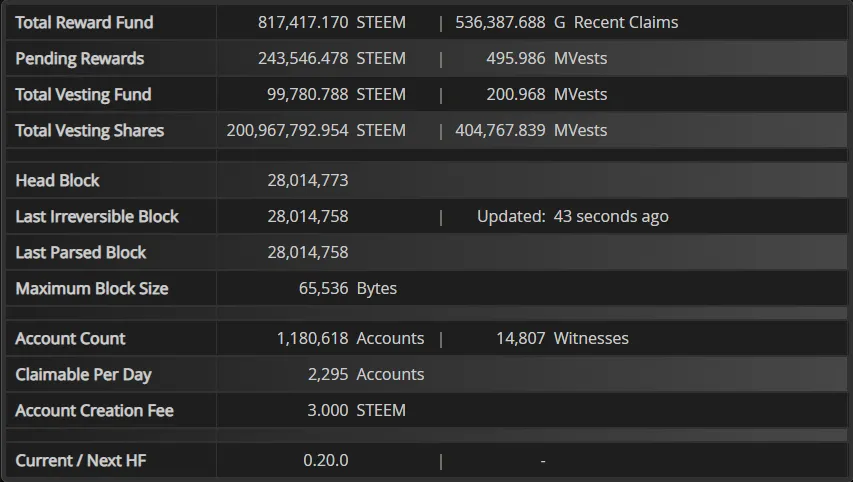Viewport: 853px width, 482px height.
Task: Select the Pending Rewards row label
Action: click(x=79, y=58)
